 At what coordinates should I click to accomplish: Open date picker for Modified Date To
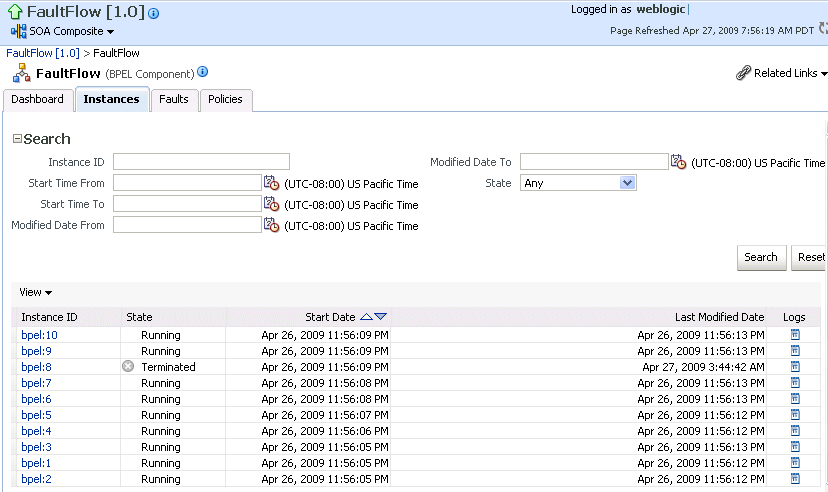coord(678,162)
